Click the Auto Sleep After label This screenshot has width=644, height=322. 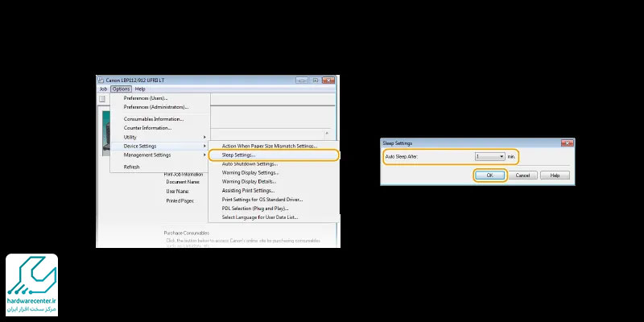click(x=401, y=157)
